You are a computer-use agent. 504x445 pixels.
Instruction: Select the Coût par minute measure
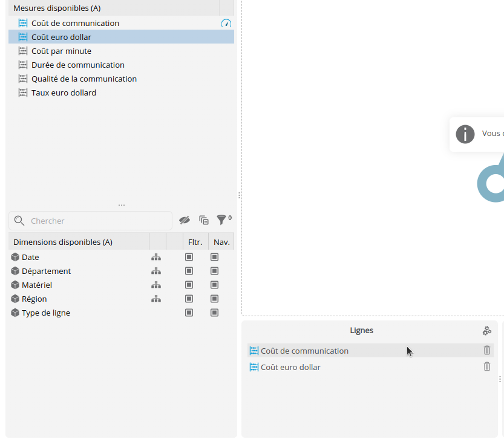click(61, 51)
